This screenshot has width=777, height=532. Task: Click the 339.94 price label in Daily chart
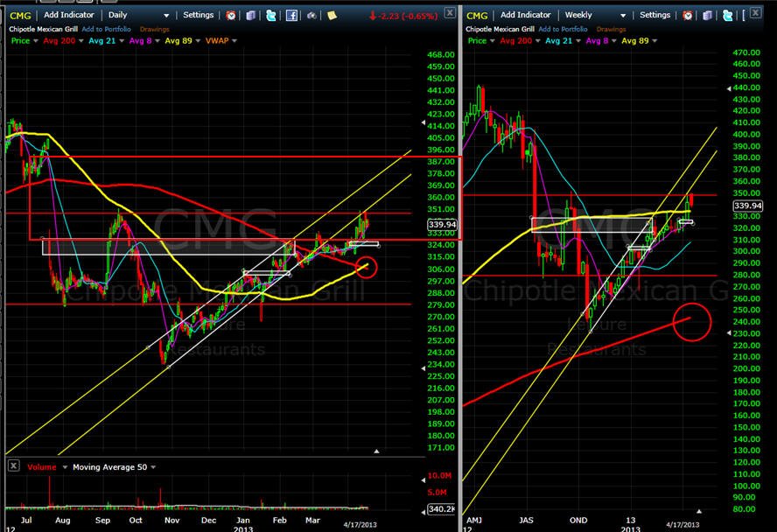442,224
